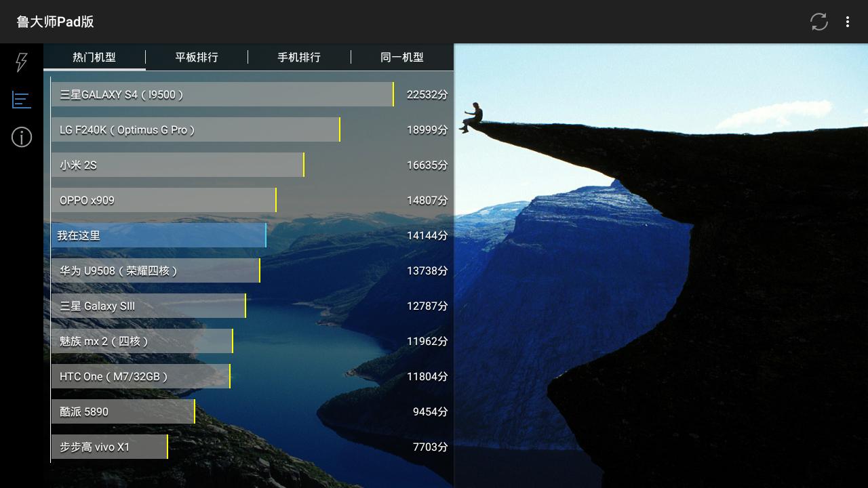Viewport: 868px width, 488px height.
Task: Click my device score 14144分
Action: click(x=427, y=236)
